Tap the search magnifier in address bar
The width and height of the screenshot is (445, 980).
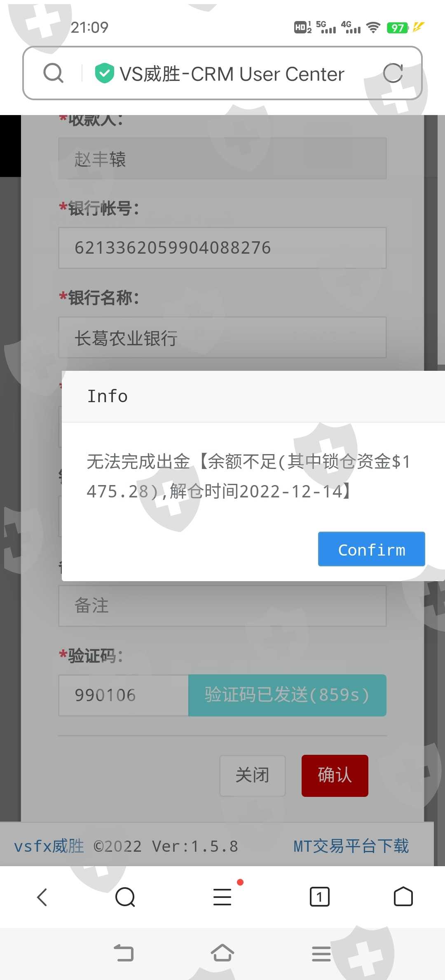(54, 73)
